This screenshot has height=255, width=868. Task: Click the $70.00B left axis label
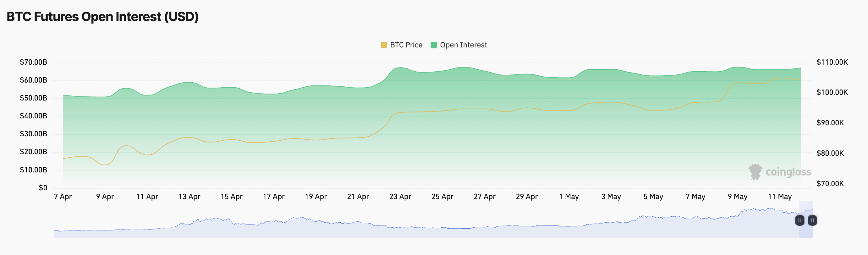point(33,62)
